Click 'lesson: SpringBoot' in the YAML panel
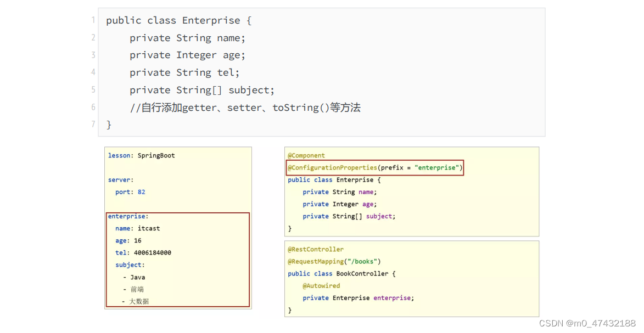 coord(141,156)
